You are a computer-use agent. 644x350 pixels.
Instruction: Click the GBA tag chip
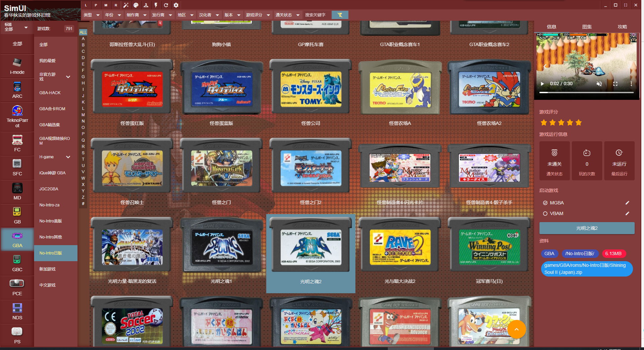549,253
